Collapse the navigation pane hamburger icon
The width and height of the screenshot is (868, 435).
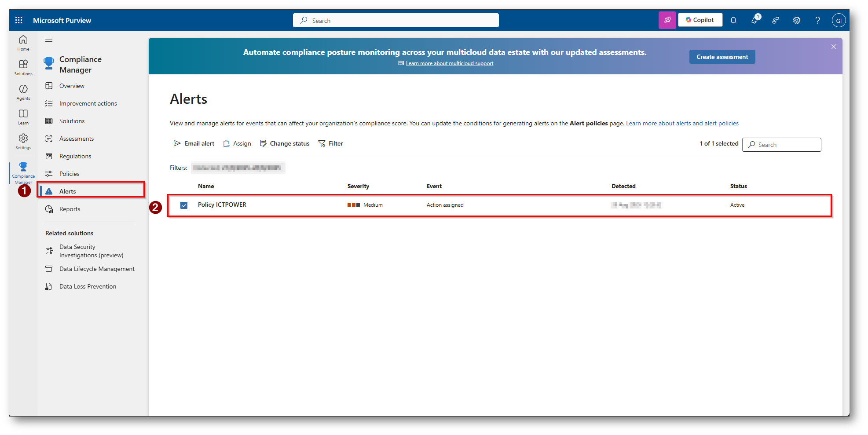(x=49, y=40)
